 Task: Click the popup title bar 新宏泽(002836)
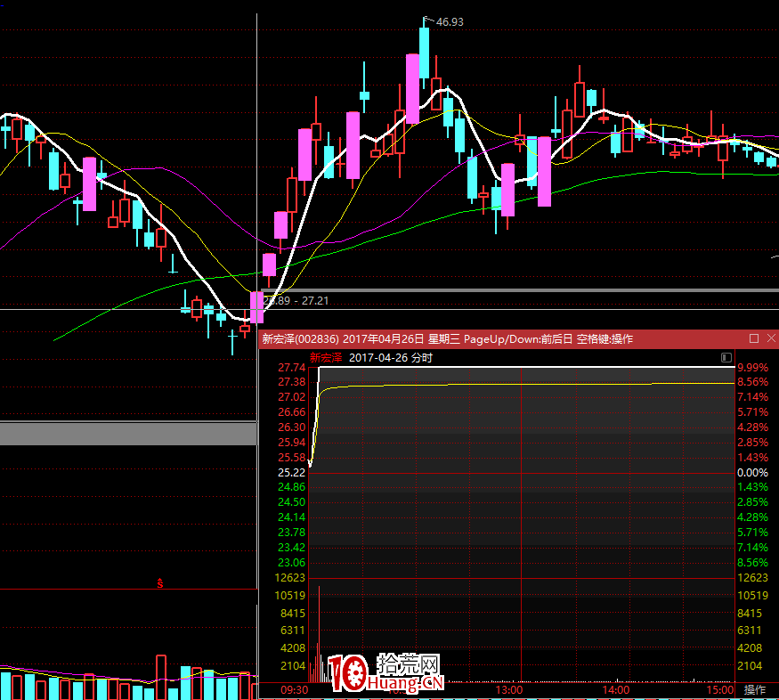[298, 338]
